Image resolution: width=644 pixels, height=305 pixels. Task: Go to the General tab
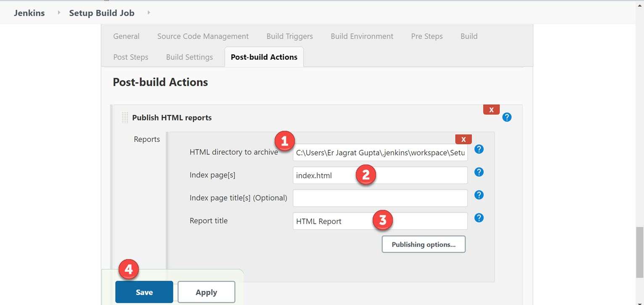click(x=126, y=36)
